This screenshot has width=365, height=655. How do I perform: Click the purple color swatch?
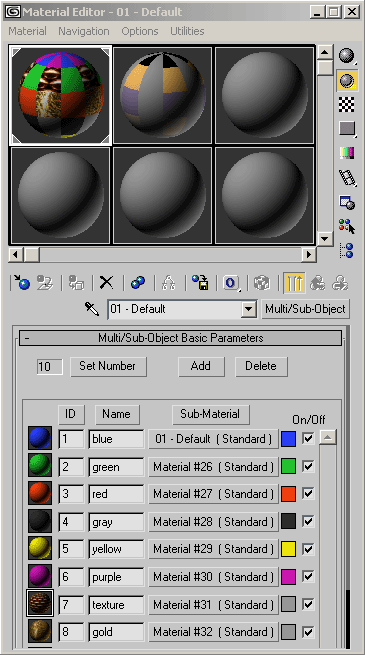pos(289,577)
